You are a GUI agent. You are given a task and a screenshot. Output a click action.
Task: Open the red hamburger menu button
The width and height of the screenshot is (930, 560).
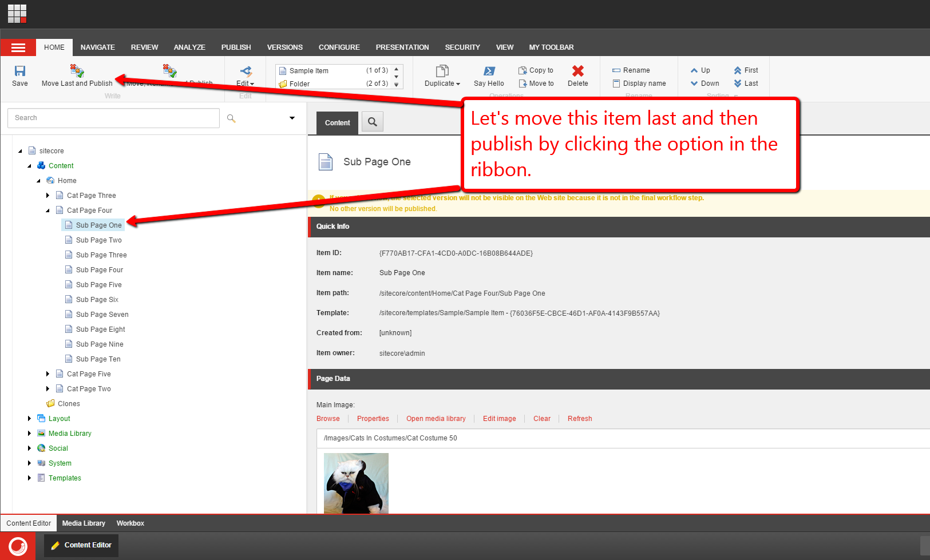18,47
